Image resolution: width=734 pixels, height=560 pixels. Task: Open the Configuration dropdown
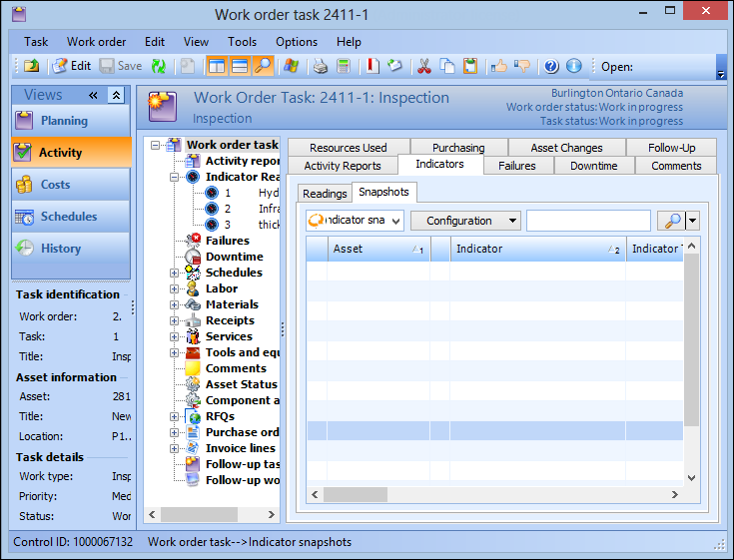coord(465,221)
